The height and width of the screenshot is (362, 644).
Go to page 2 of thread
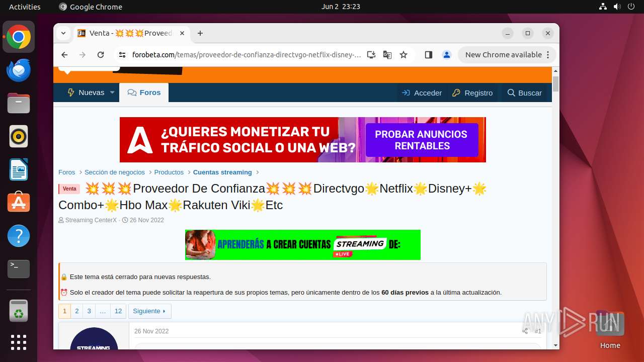[x=77, y=311]
